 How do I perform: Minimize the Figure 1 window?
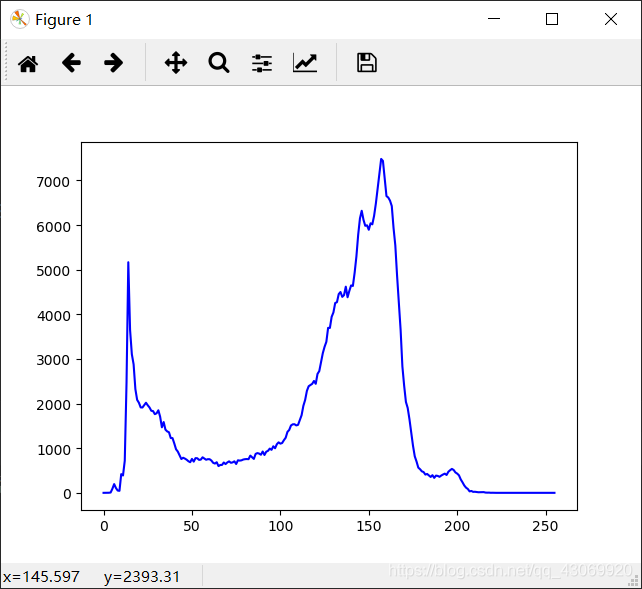click(494, 19)
